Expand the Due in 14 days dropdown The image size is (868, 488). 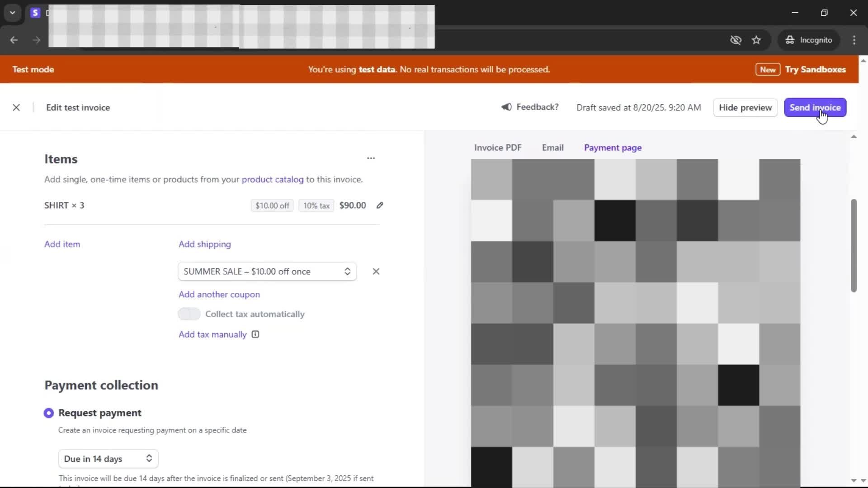pyautogui.click(x=108, y=459)
